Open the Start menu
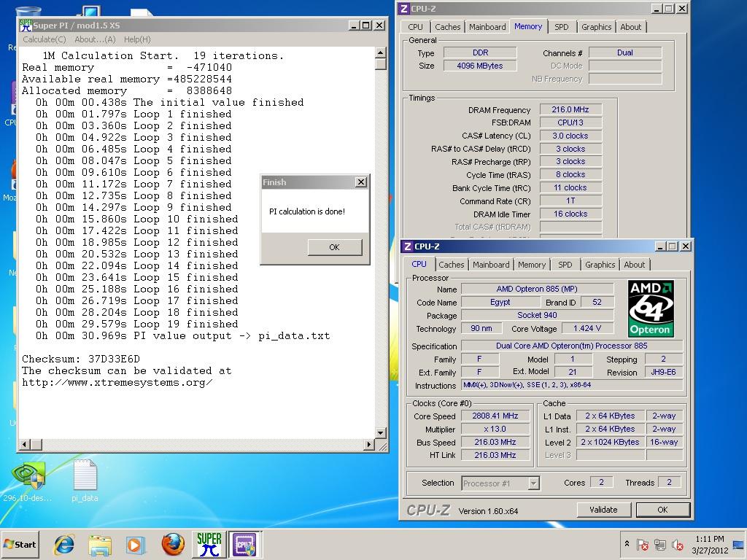The height and width of the screenshot is (560, 747). click(x=20, y=544)
